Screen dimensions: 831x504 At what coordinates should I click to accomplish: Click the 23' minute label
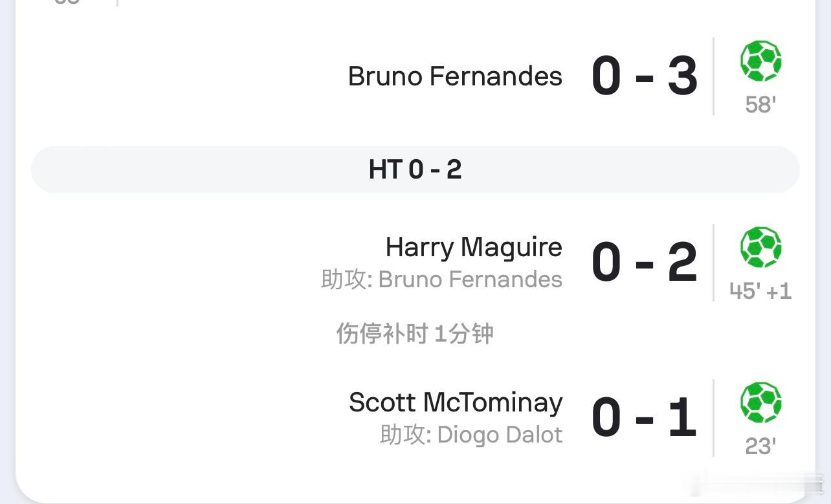(x=760, y=446)
